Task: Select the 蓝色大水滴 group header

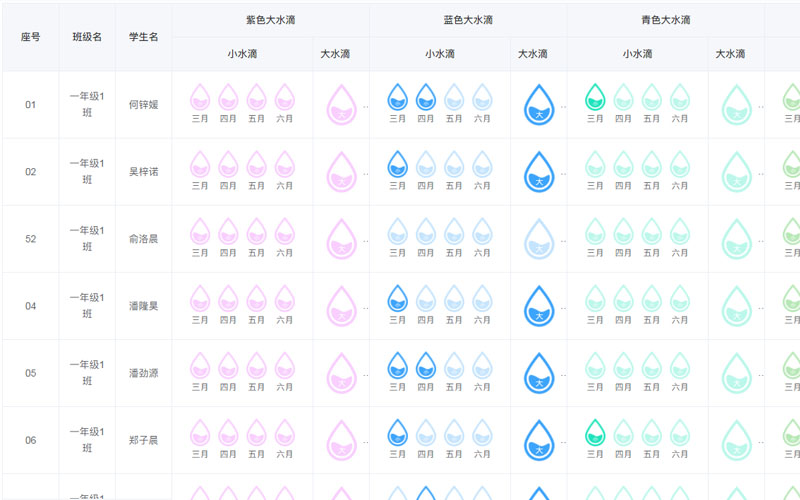Action: coord(468,20)
